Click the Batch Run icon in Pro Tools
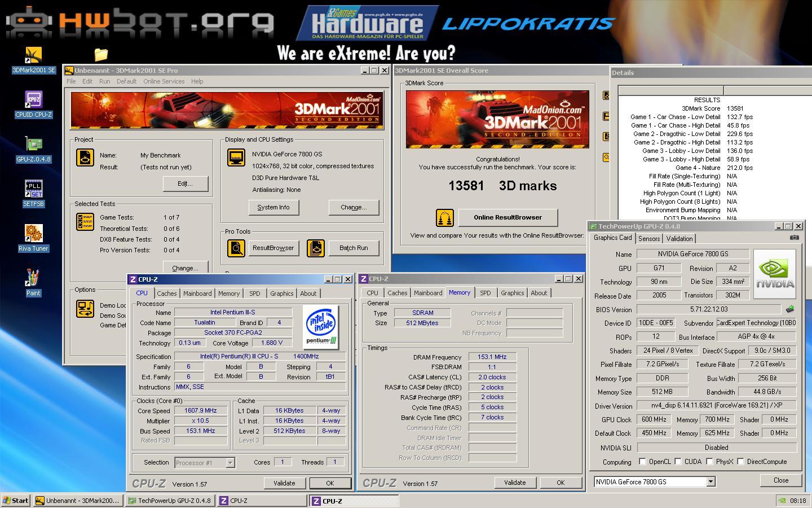812x508 pixels. pos(316,248)
